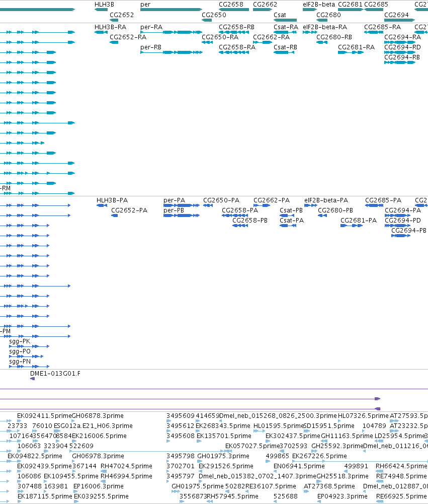The height and width of the screenshot is (504, 428).
Task: Open the CG2658-RB transcript label
Action: 237,27
